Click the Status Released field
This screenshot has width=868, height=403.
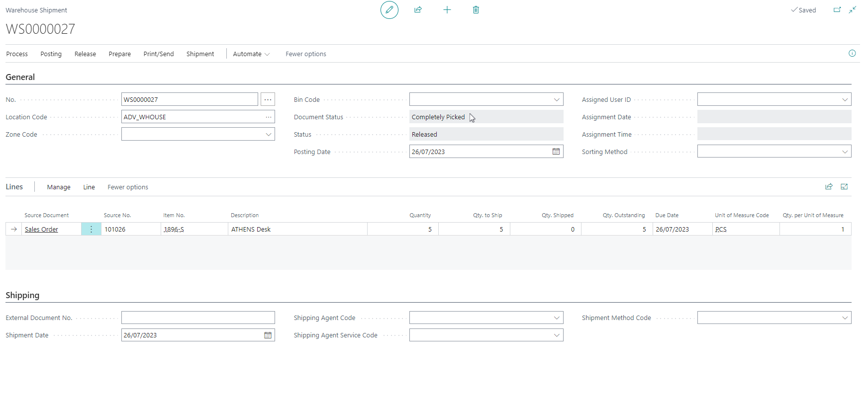pyautogui.click(x=486, y=134)
